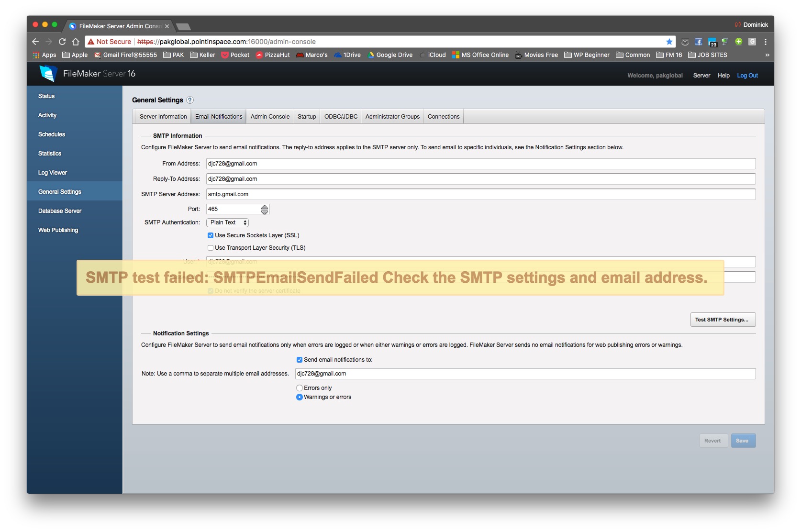Open the Help menu in header

pyautogui.click(x=723, y=76)
